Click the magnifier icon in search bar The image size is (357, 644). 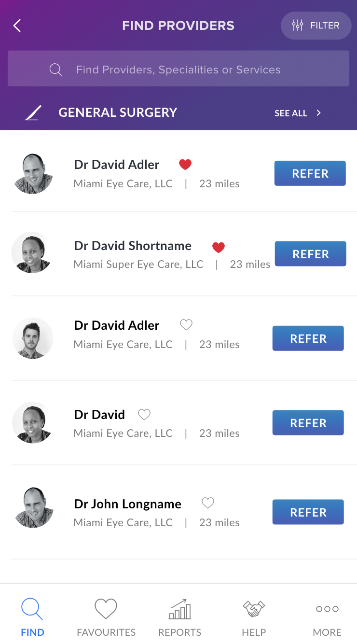click(56, 70)
